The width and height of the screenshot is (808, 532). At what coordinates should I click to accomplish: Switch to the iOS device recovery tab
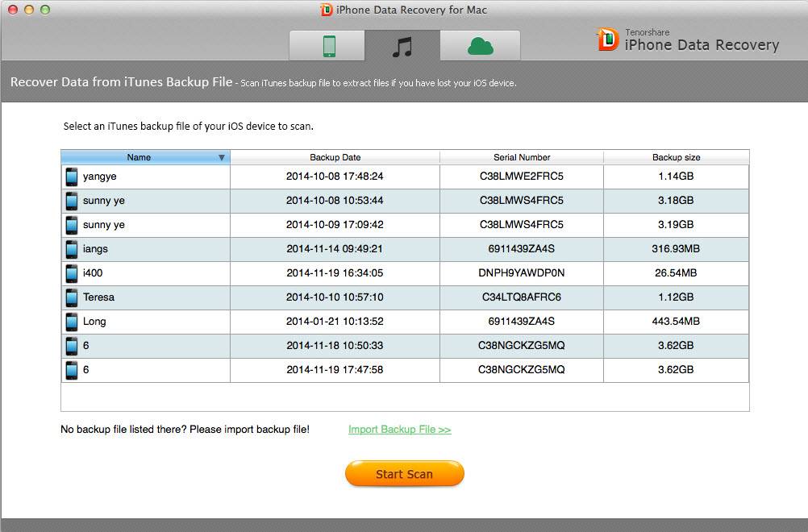click(x=327, y=47)
